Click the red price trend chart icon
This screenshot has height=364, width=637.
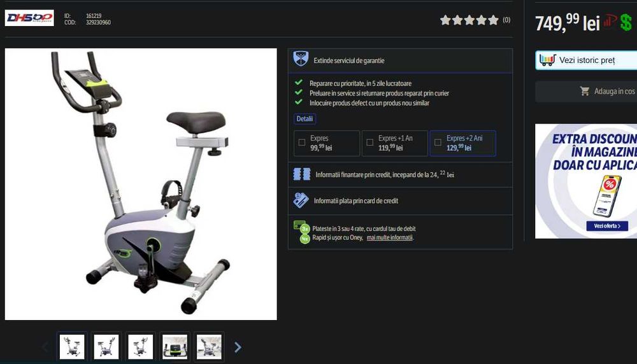tap(610, 20)
